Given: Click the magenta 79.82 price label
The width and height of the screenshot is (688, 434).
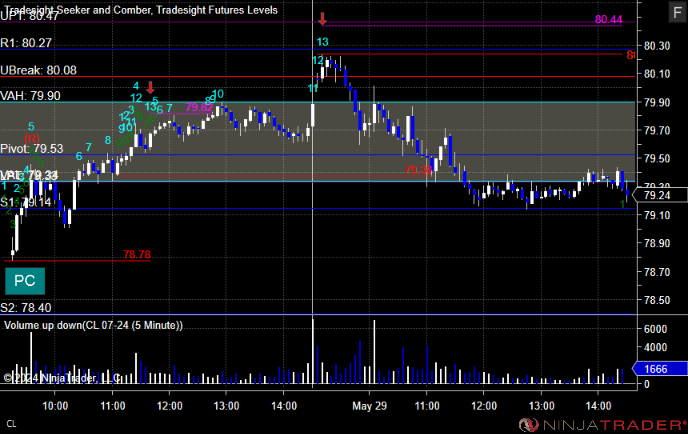Looking at the screenshot, I should [199, 108].
